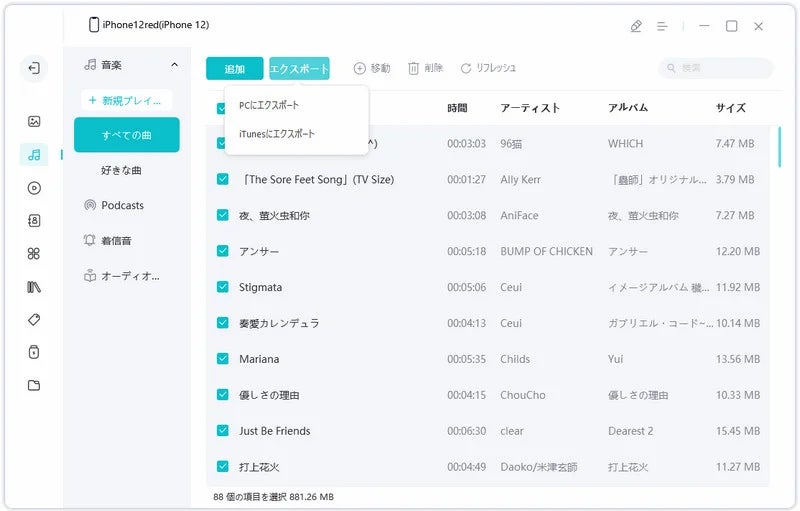Uncheck the アンサー song checkbox
The height and width of the screenshot is (511, 800).
[x=222, y=251]
